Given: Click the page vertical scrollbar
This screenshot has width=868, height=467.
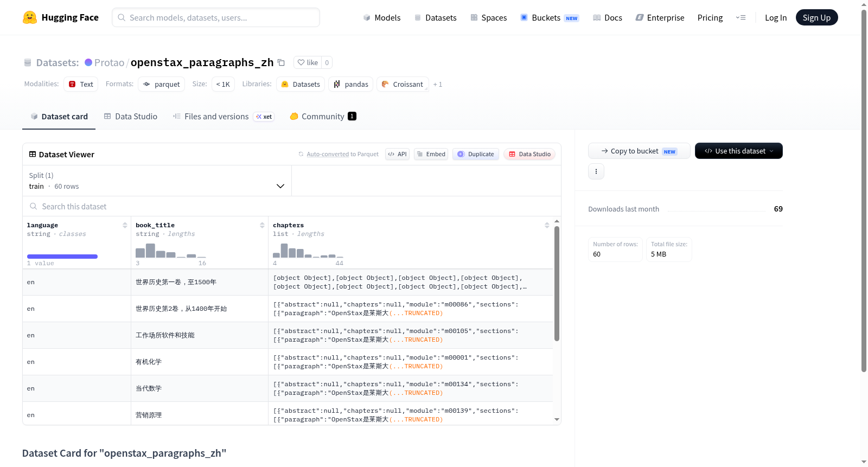Looking at the screenshot, I should 864,190.
